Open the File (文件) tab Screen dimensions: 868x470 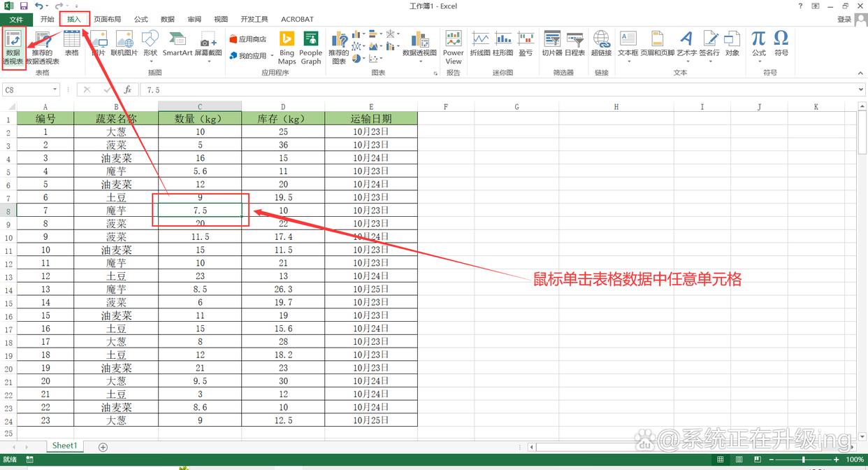coord(16,20)
